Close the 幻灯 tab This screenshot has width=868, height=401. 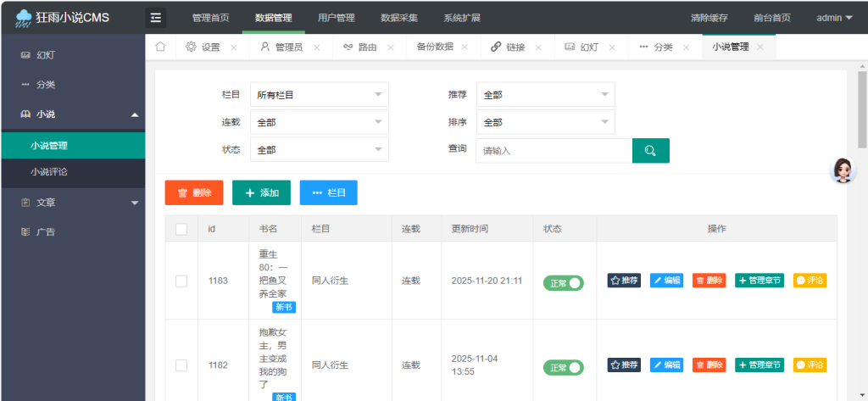tap(612, 47)
